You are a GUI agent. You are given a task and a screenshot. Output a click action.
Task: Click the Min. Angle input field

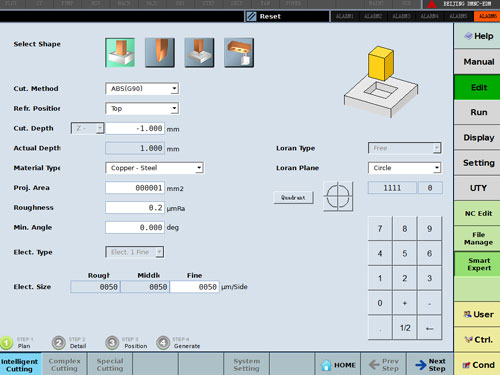(135, 227)
